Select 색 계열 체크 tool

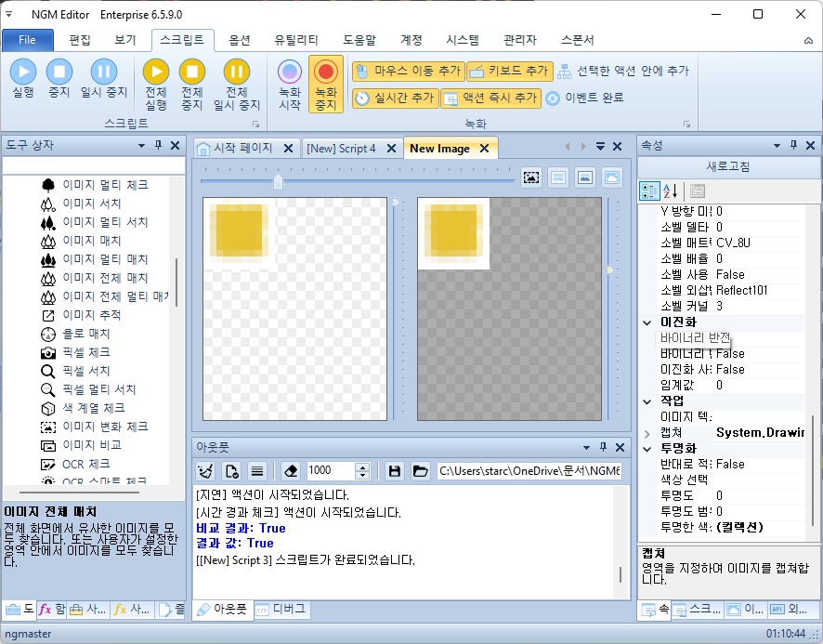(83, 408)
